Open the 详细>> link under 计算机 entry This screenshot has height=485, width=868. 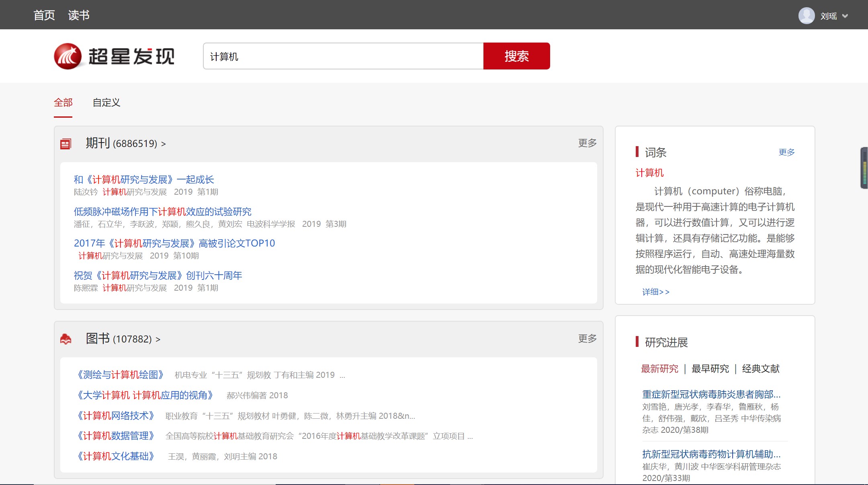655,292
